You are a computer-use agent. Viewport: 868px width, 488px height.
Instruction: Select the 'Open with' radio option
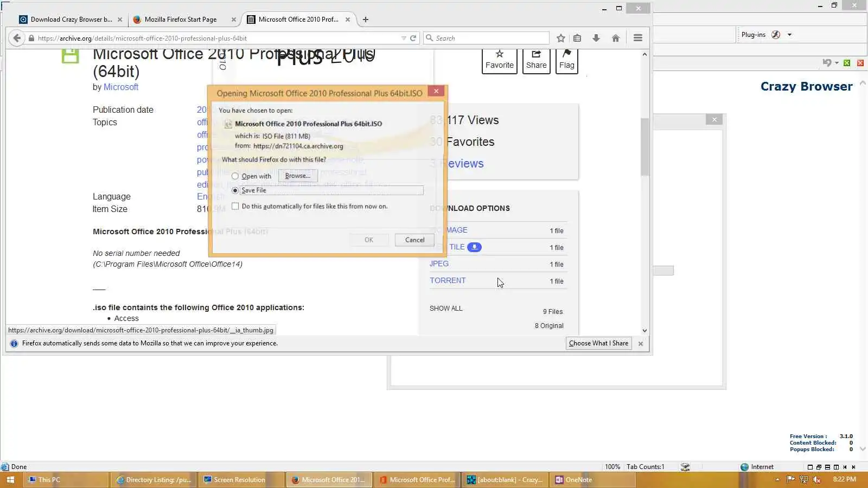[235, 176]
